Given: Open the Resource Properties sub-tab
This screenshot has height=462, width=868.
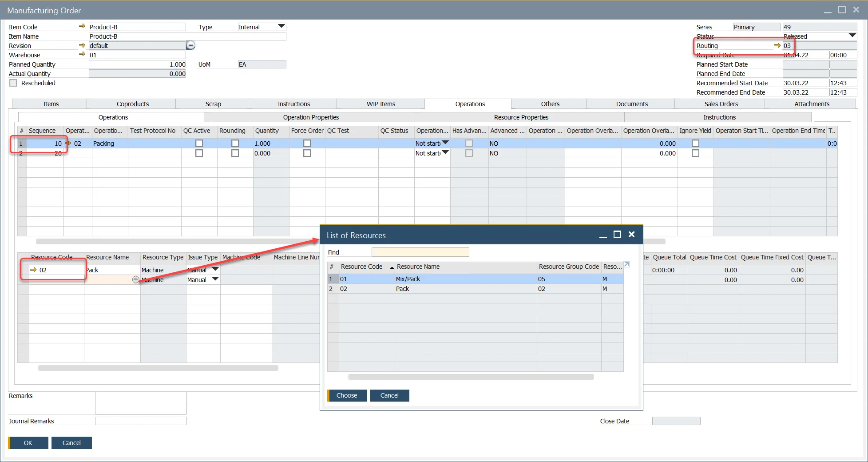Looking at the screenshot, I should [x=521, y=117].
